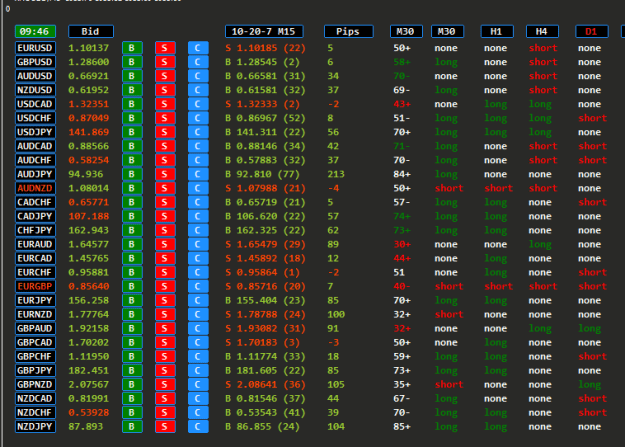
Task: Click the green B button for NZDCAD
Action: [132, 398]
